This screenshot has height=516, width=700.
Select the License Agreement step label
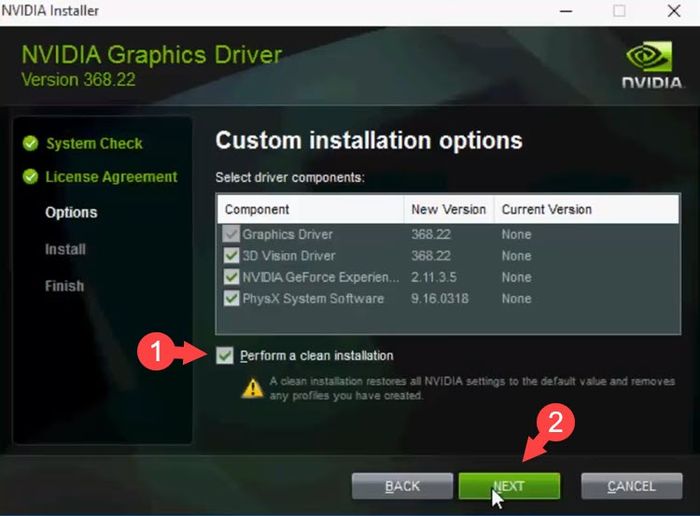click(x=111, y=177)
